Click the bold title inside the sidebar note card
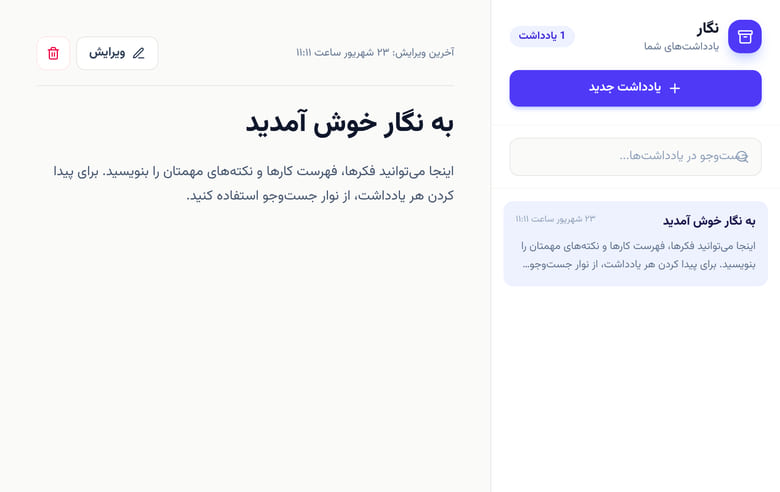780x492 pixels. 709,221
